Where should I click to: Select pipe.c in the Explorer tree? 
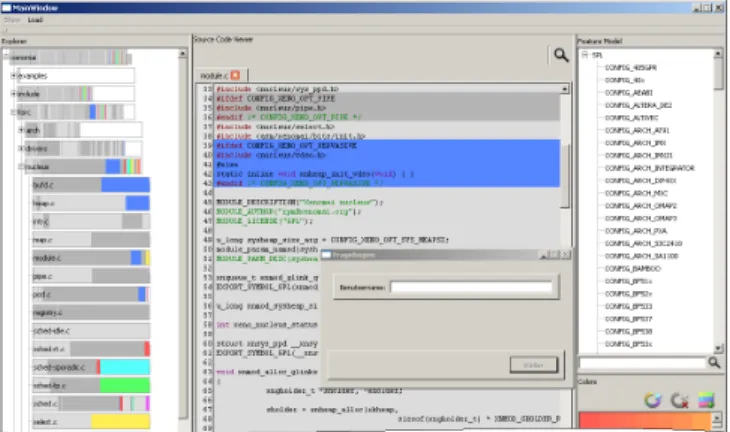pyautogui.click(x=91, y=276)
